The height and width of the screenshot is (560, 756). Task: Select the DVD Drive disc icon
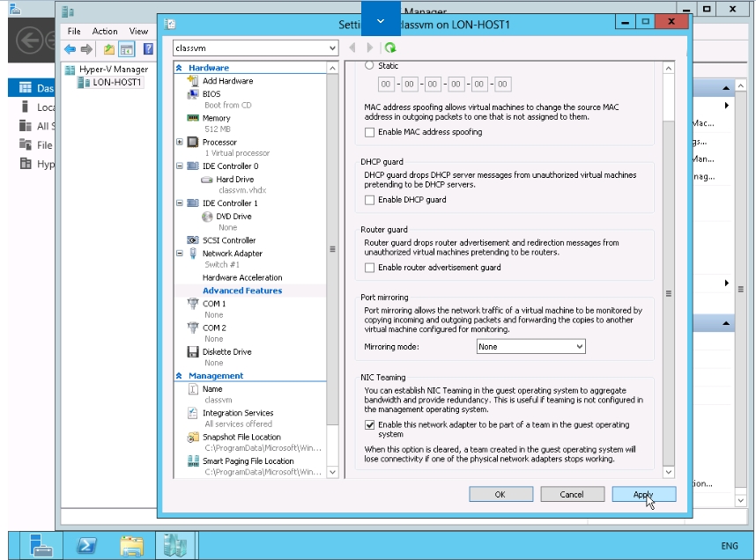coord(207,217)
